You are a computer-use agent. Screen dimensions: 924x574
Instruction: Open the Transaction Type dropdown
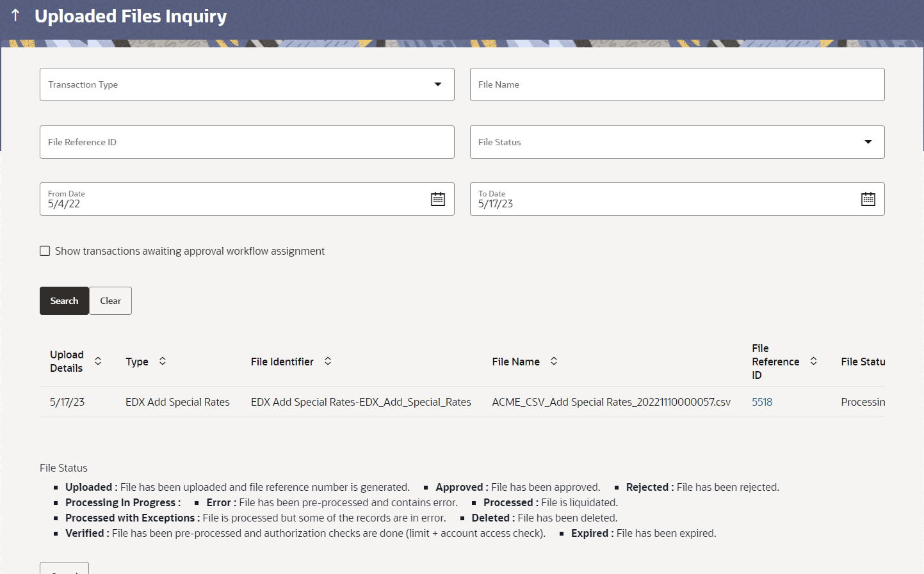click(437, 84)
